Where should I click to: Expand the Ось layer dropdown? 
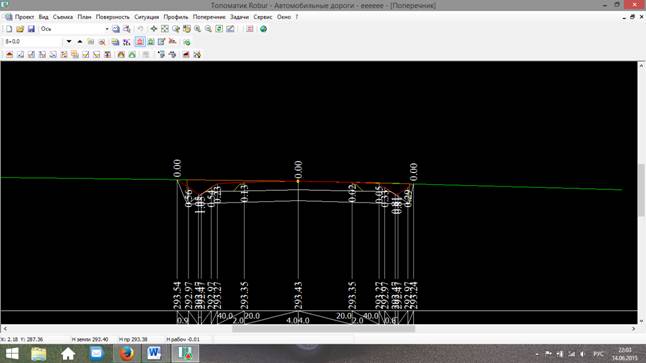[107, 29]
